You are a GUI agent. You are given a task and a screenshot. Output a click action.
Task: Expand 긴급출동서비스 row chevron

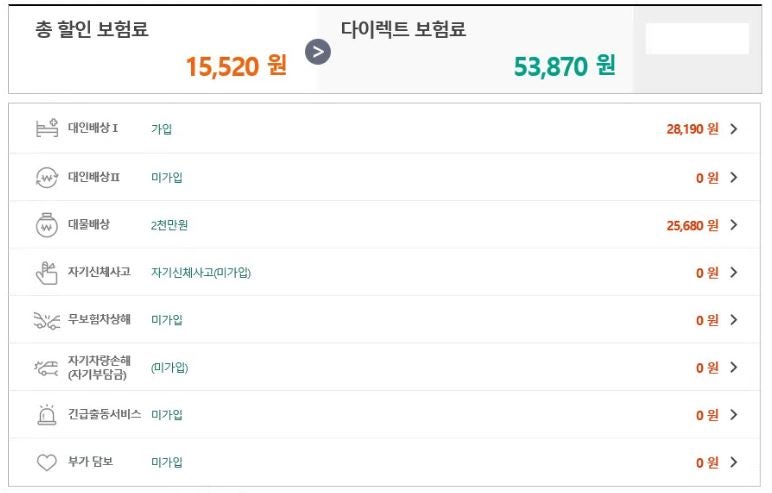(734, 415)
